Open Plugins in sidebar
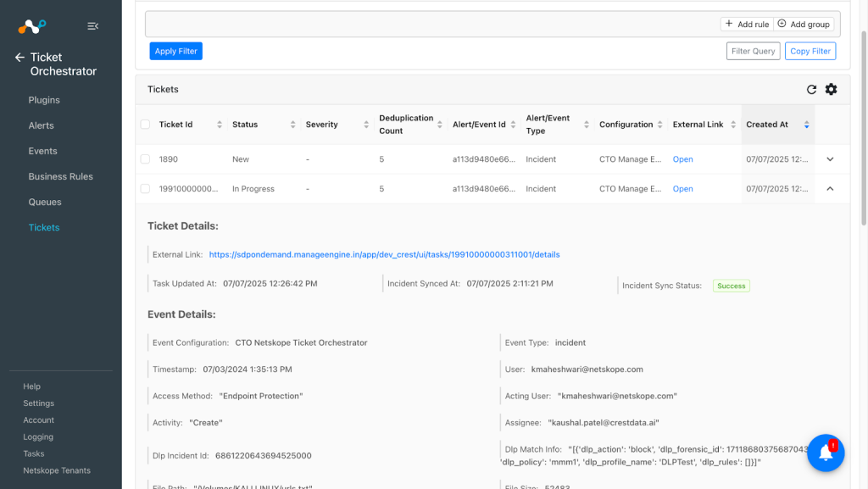This screenshot has width=868, height=489. (44, 100)
